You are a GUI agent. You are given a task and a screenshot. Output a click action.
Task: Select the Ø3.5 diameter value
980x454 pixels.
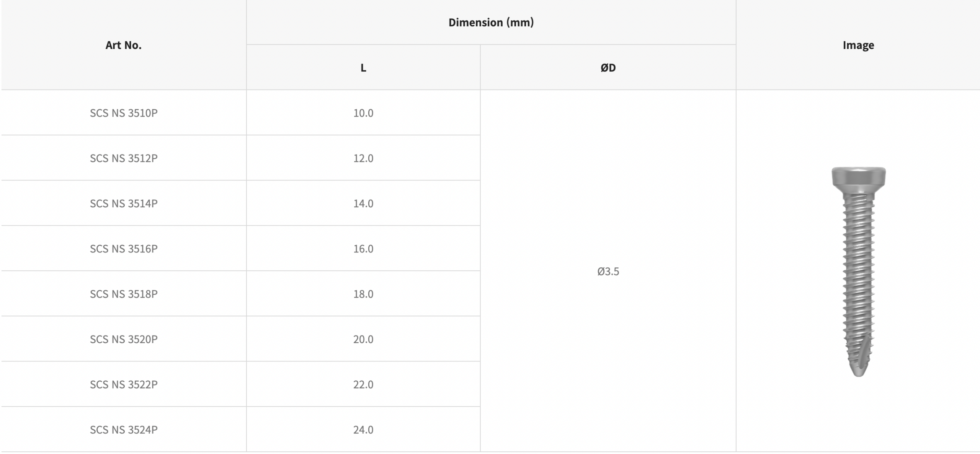608,271
